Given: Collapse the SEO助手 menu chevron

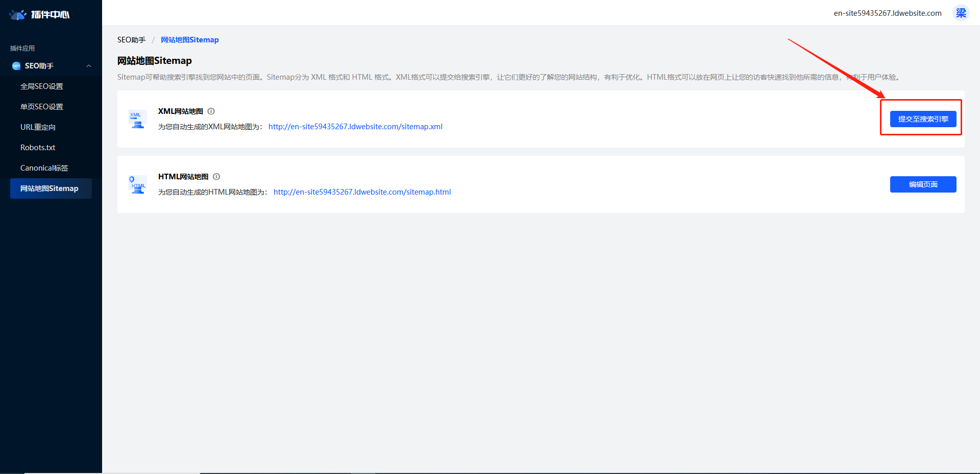Looking at the screenshot, I should point(89,66).
